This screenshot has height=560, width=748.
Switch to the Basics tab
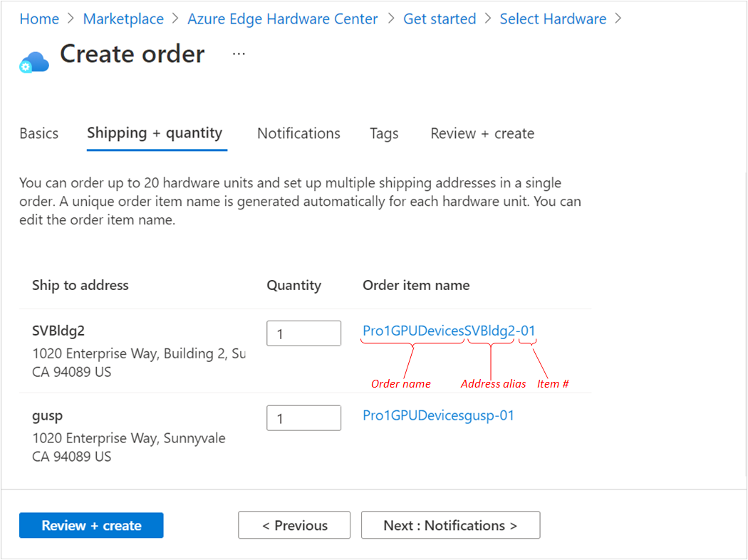(39, 133)
